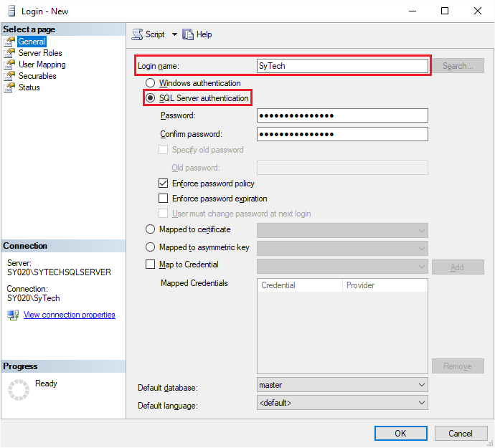
Task: Click the SY020\SYTECHSQLSERVER server text
Action: click(x=59, y=272)
